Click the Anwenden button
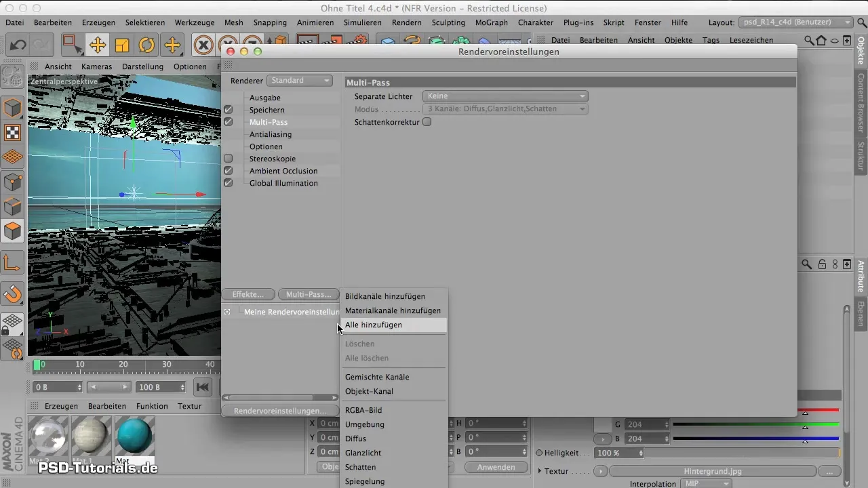The width and height of the screenshot is (868, 488). (x=496, y=467)
